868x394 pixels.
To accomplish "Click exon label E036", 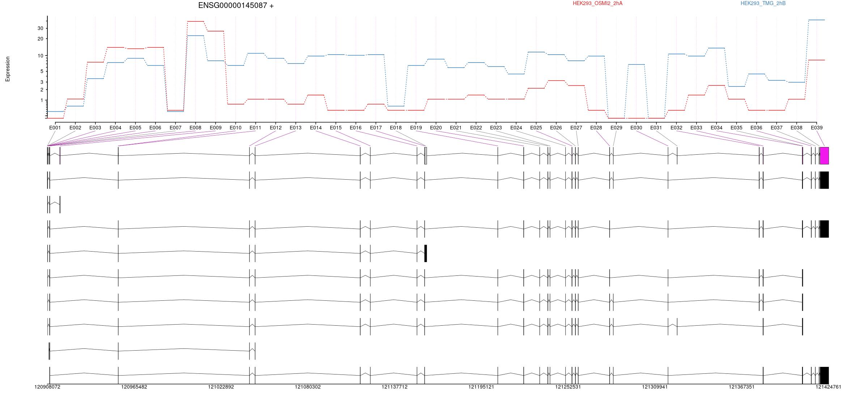I will coord(756,128).
